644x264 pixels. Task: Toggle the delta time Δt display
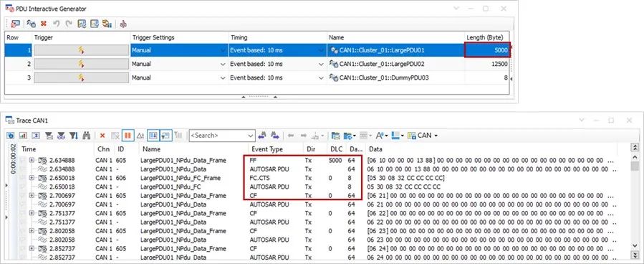[x=140, y=135]
